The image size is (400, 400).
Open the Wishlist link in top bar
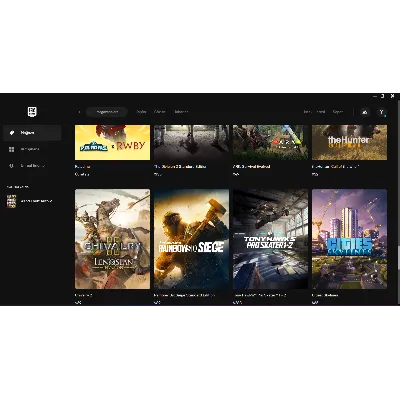314,112
